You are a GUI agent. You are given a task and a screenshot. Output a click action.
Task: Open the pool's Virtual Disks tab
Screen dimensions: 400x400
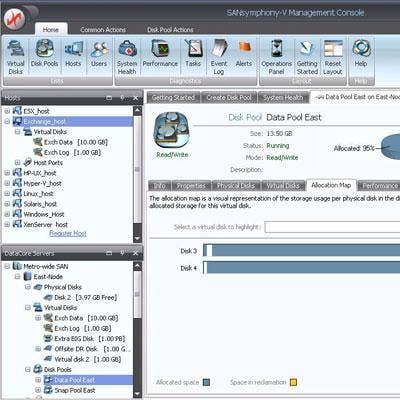click(283, 186)
